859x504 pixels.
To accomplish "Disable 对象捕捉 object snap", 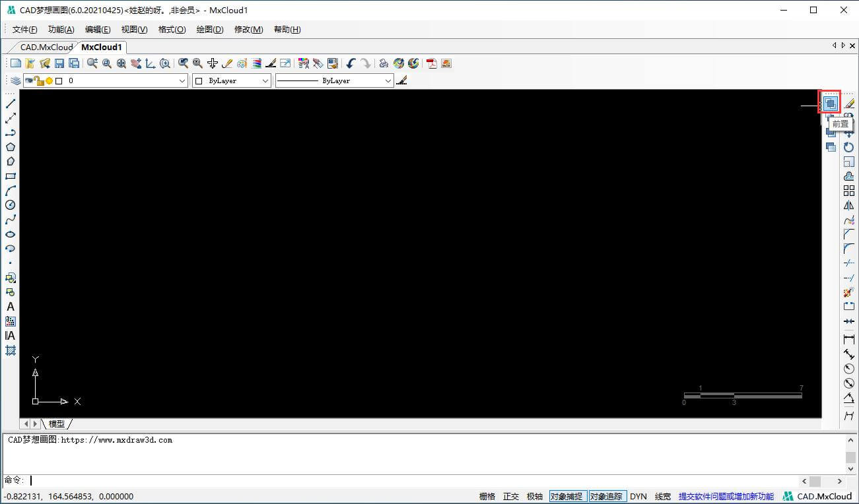I will pyautogui.click(x=567, y=496).
